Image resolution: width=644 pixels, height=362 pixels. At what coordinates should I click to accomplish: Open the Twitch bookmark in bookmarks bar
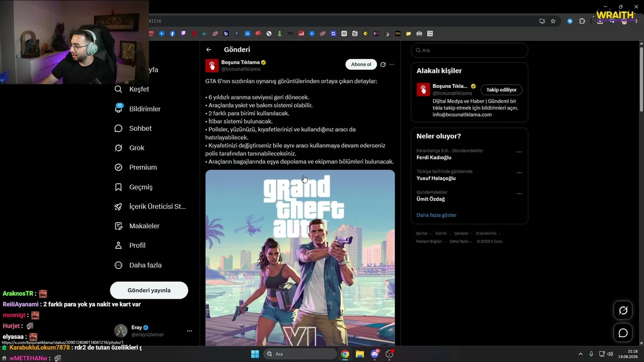point(183,34)
